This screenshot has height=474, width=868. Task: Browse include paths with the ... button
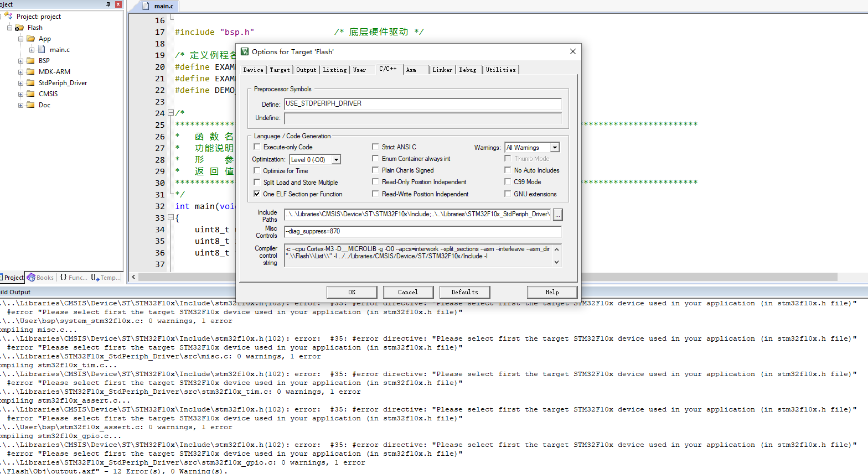coord(557,215)
